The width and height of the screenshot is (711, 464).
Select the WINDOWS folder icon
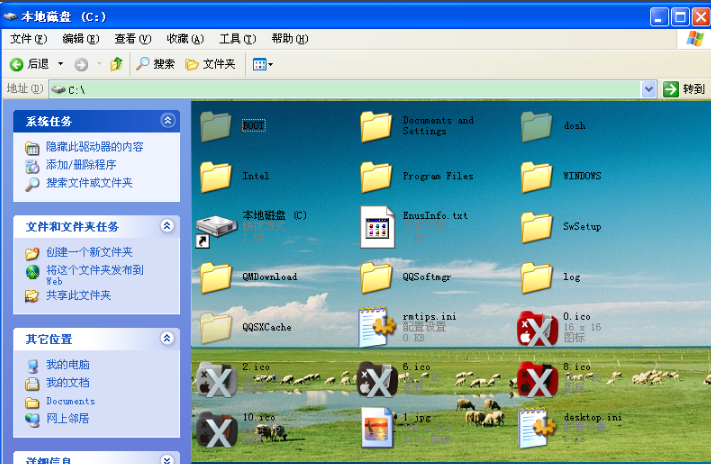(x=537, y=177)
